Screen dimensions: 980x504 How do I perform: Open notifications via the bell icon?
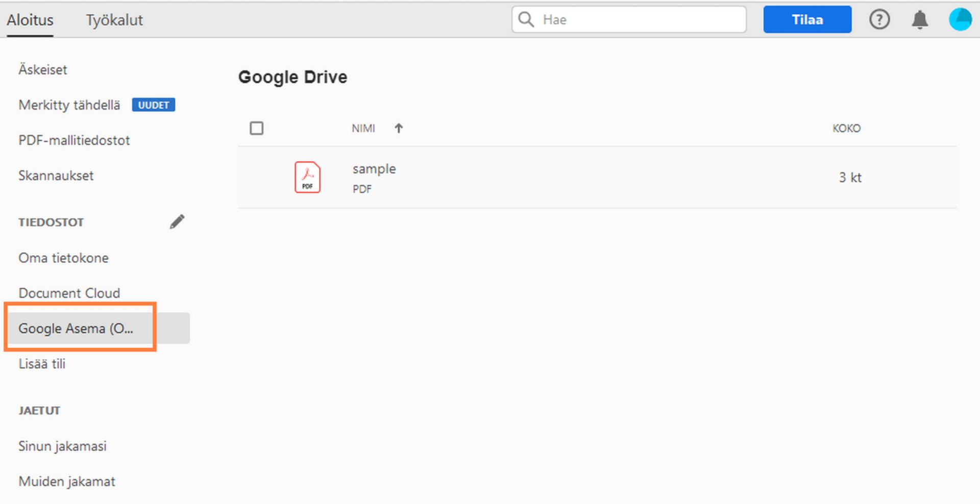pyautogui.click(x=920, y=19)
